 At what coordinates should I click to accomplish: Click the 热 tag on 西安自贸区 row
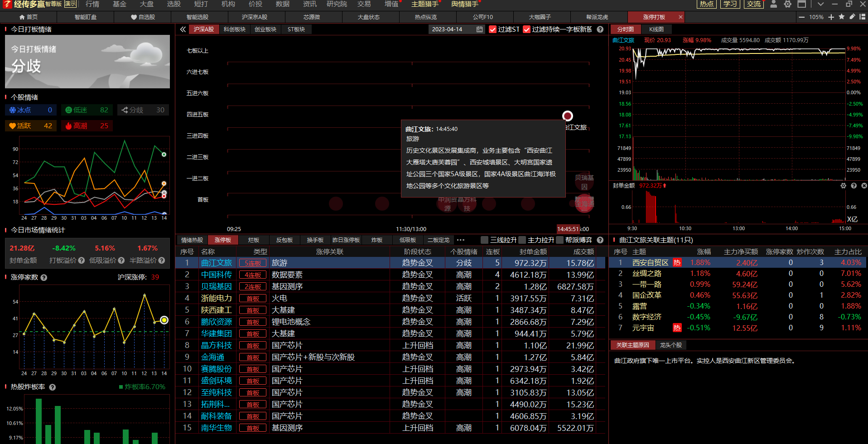tap(677, 262)
